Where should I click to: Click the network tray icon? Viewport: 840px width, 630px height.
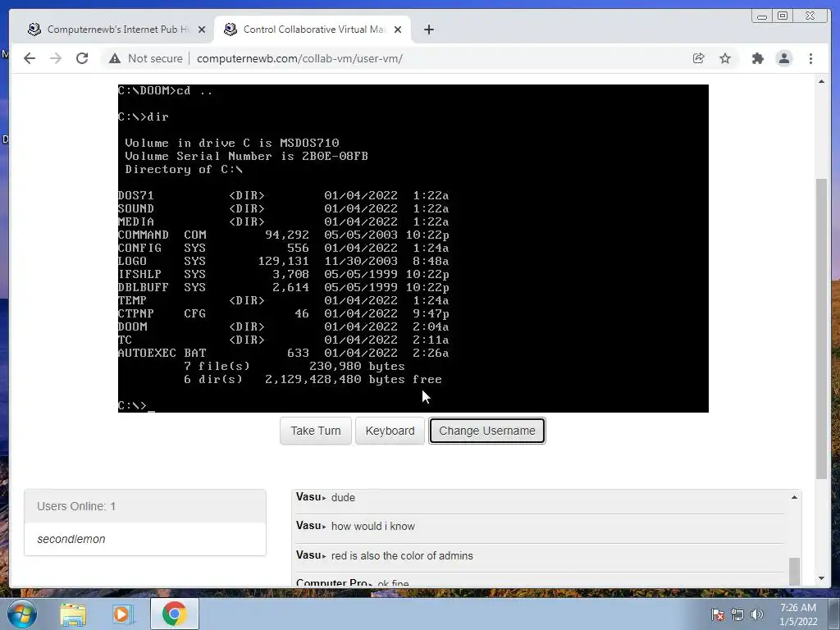click(x=737, y=614)
